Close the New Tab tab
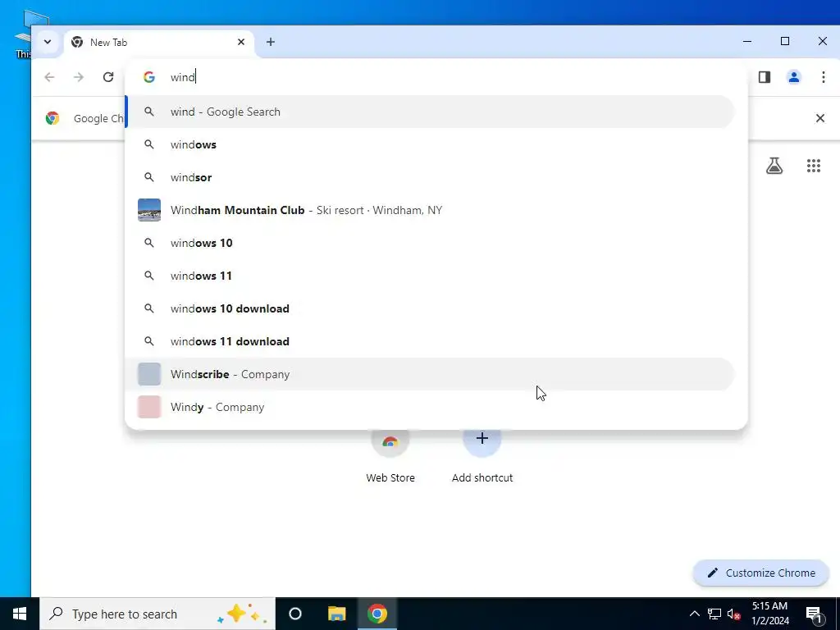The image size is (840, 630). coord(241,42)
